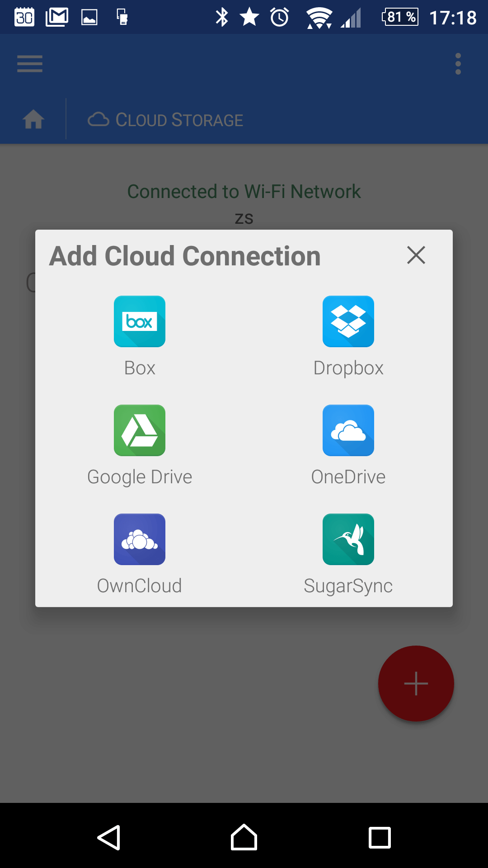Pick the SugarSync hummingbird icon
The height and width of the screenshot is (868, 488).
348,539
